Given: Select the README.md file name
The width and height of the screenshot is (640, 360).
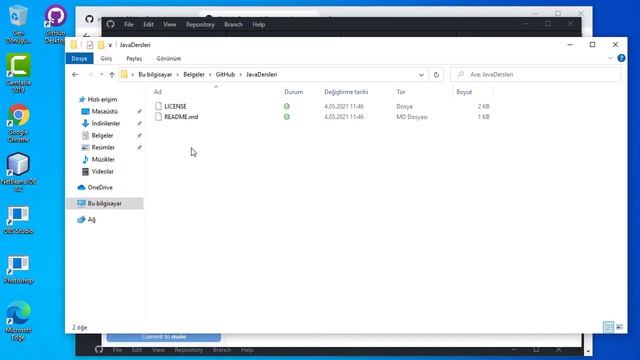Looking at the screenshot, I should click(181, 117).
